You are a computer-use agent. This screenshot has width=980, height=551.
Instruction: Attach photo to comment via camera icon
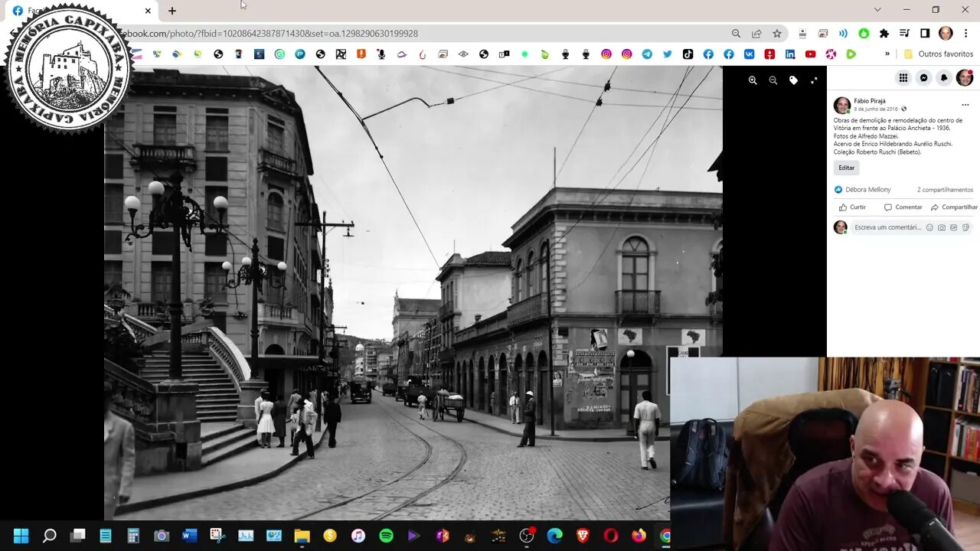[x=942, y=227]
